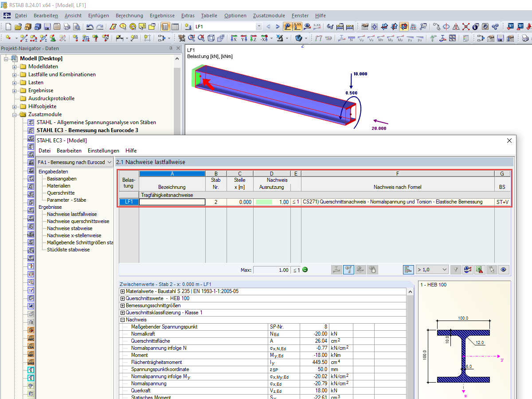Screen dimensions: 532x399
Task: Expand Querschnittswerte - HEB 100 row
Action: click(x=122, y=298)
